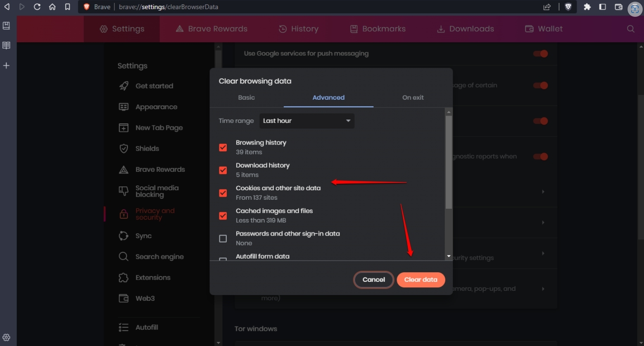Switch to the On exit tab
The width and height of the screenshot is (644, 346).
click(413, 98)
